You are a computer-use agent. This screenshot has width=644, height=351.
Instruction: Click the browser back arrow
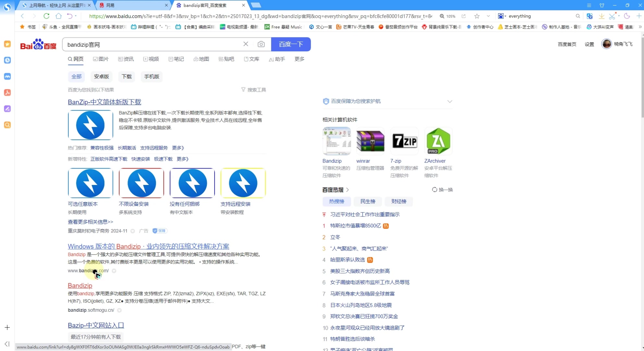[x=22, y=16]
